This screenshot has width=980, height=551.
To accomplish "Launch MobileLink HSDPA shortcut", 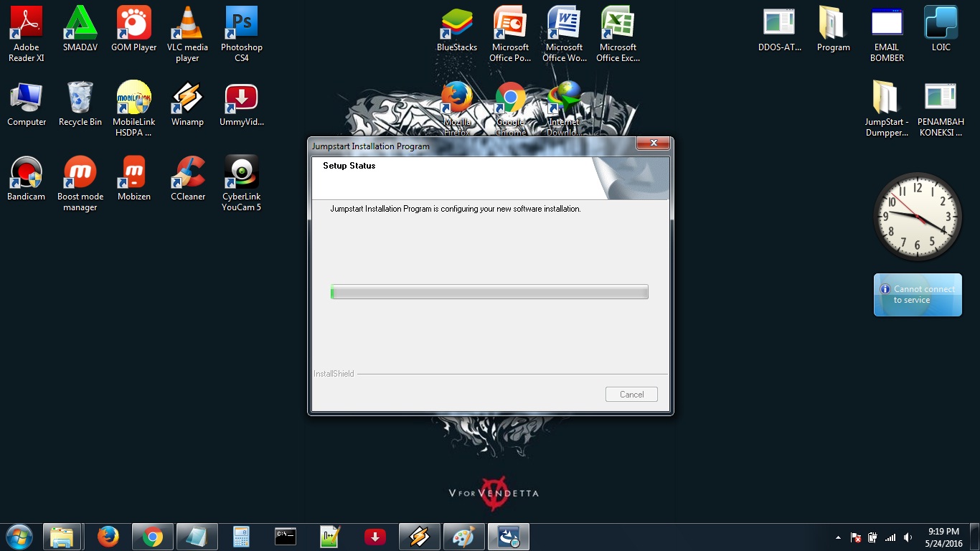I will point(134,109).
